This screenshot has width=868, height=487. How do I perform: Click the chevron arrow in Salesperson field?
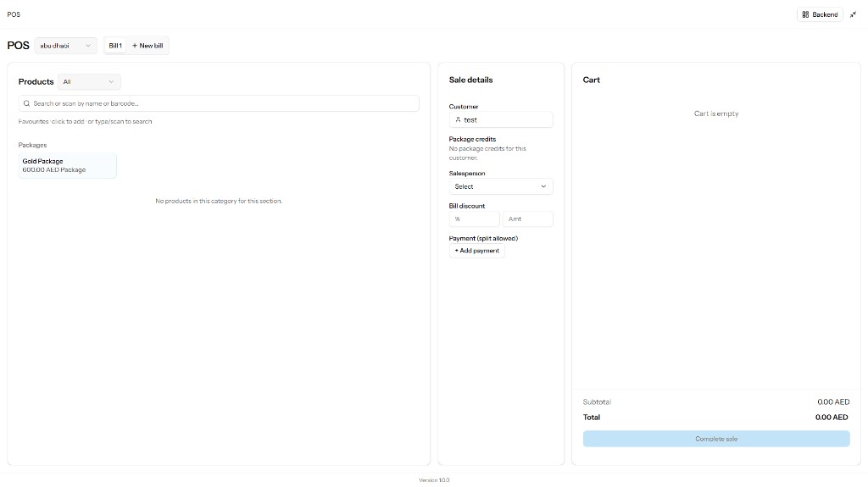(543, 186)
